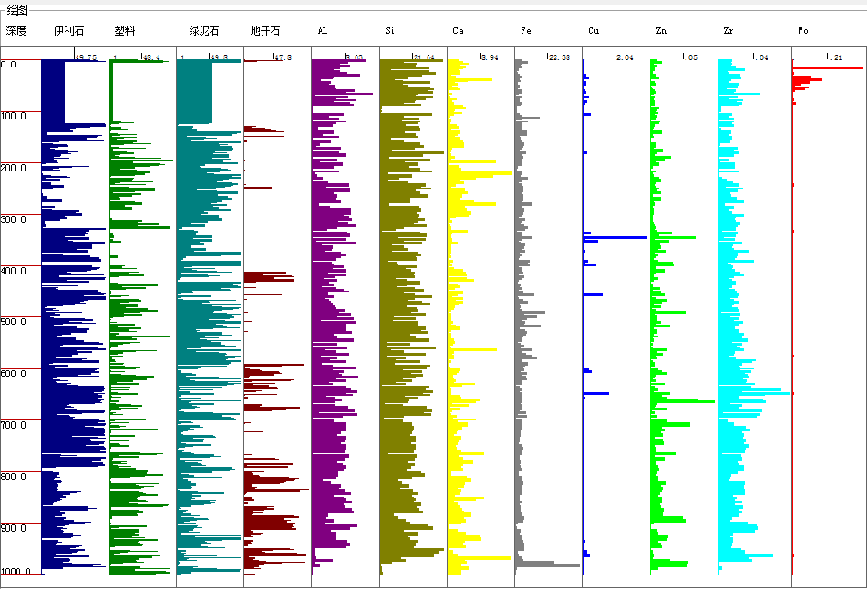The image size is (868, 590).
Task: Select the Cu element column header
Action: (x=594, y=31)
